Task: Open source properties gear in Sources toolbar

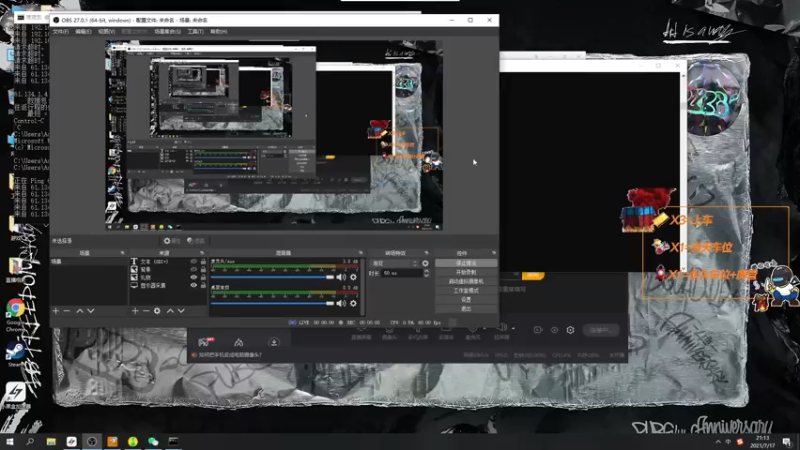Action: coord(157,311)
